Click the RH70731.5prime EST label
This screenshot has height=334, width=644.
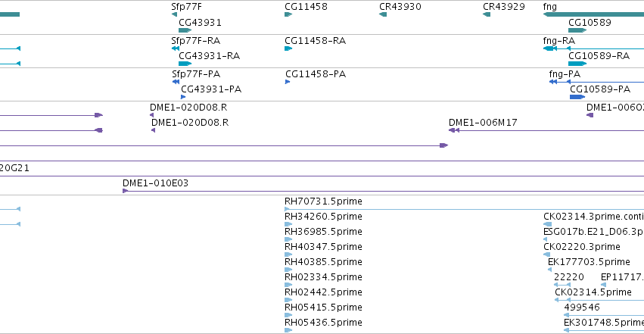click(x=323, y=201)
